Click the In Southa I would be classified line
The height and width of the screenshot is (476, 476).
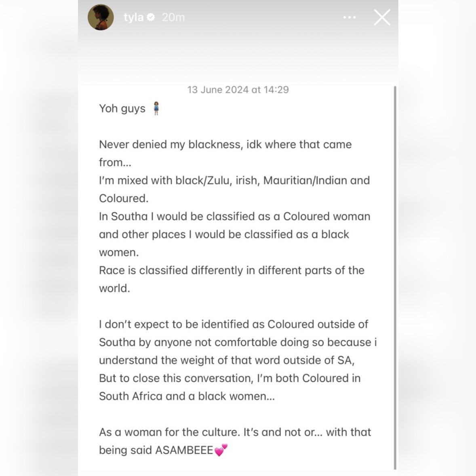(x=235, y=217)
